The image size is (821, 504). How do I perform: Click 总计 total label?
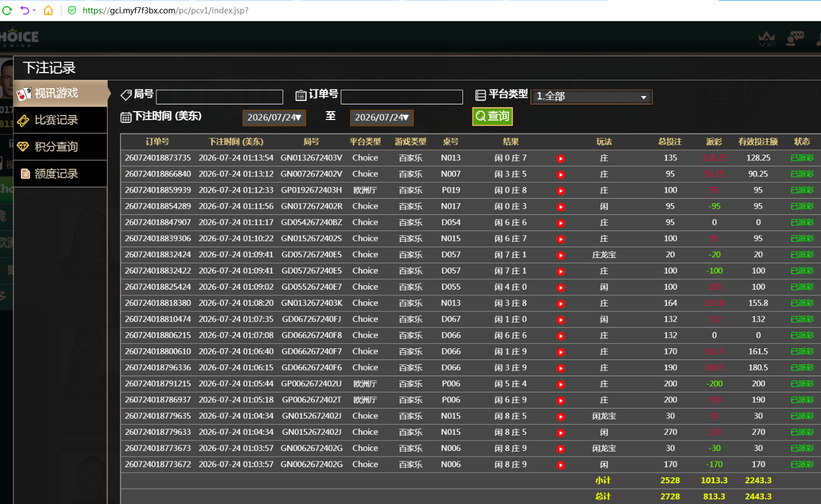coord(603,497)
